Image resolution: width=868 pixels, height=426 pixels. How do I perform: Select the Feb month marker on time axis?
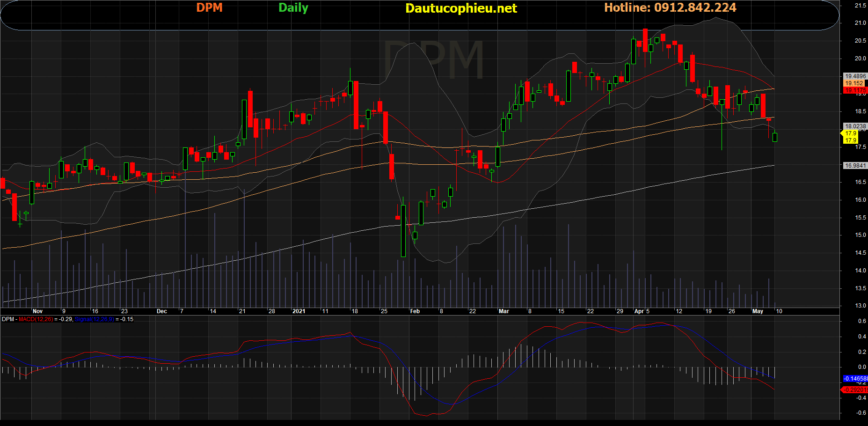tap(415, 311)
